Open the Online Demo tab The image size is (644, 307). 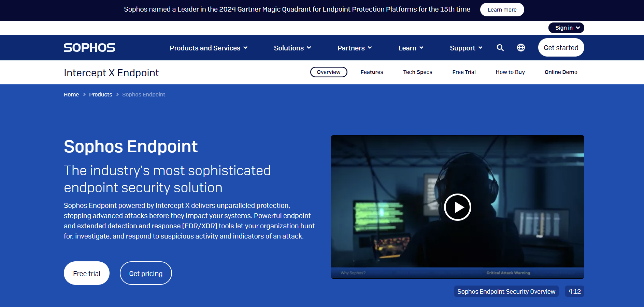(x=561, y=72)
